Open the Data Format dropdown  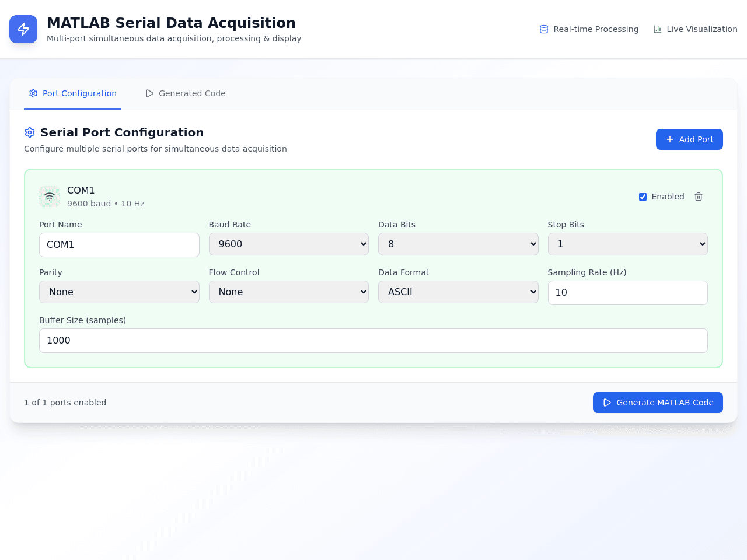point(458,292)
